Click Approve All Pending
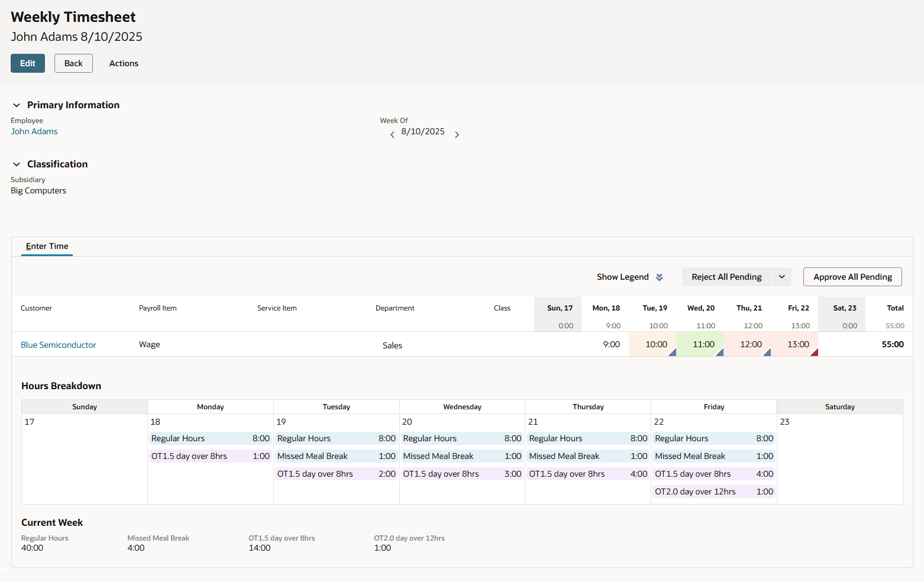The width and height of the screenshot is (924, 582). 852,276
